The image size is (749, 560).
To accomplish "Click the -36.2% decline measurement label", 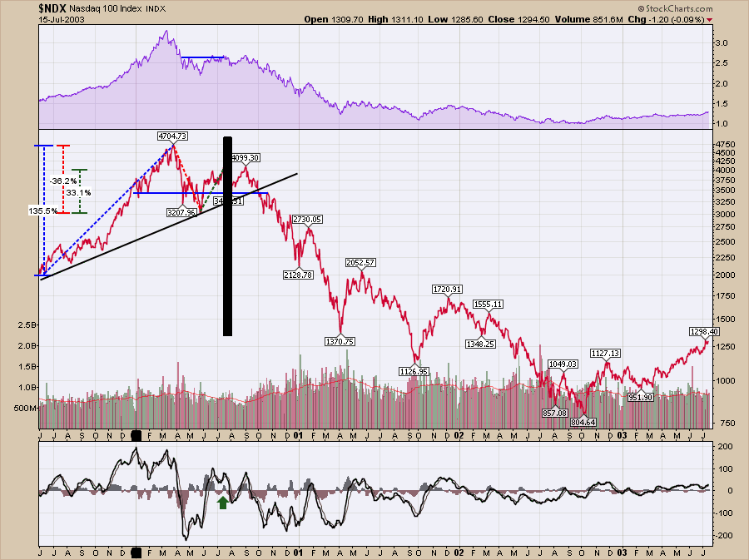I will point(63,181).
